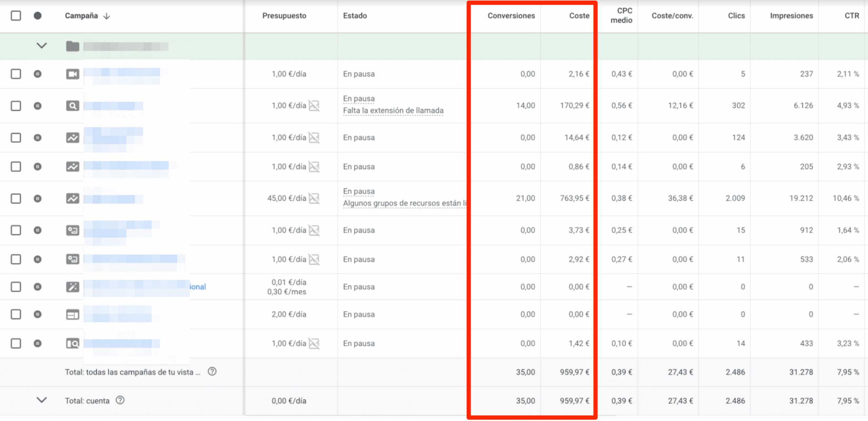Click the help icon by Total: todas las campañas
Image resolution: width=868 pixels, height=421 pixels.
(x=212, y=372)
